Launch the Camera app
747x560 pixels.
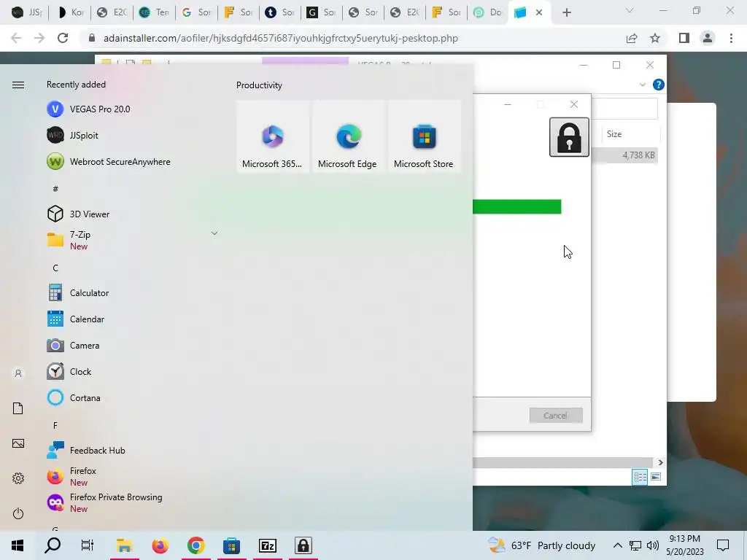(x=74, y=345)
